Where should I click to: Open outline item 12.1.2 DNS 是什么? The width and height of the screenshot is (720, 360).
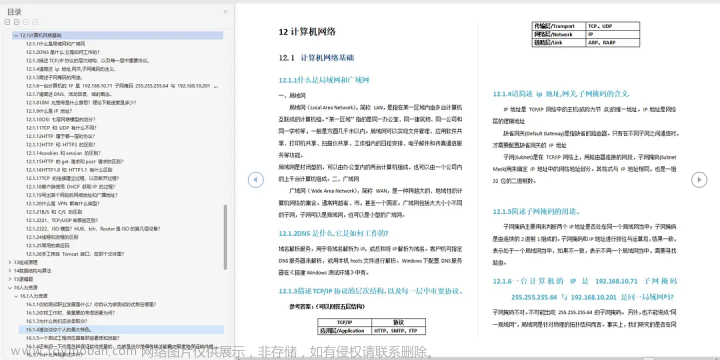click(62, 52)
